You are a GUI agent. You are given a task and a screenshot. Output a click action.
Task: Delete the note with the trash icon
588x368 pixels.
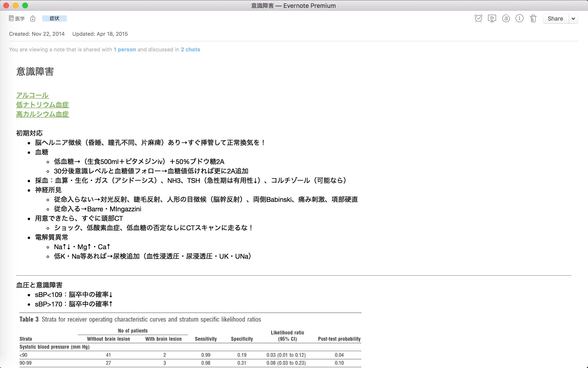coord(533,18)
